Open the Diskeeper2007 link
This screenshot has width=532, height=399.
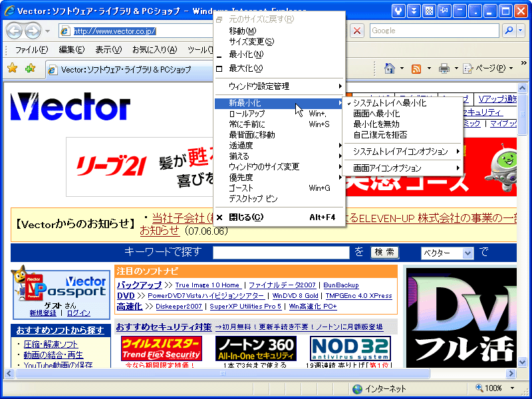click(179, 307)
